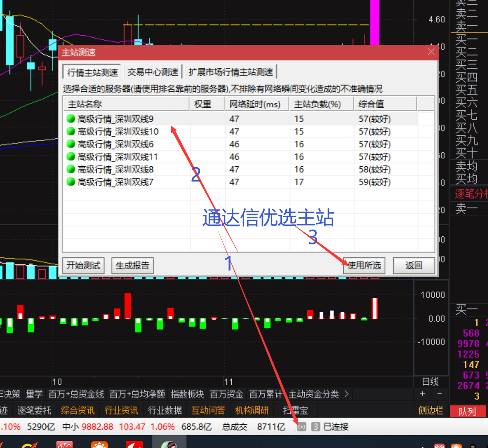Select server row 高级行情_深圳双线11
Image resolution: width=488 pixels, height=448 pixels.
241,156
